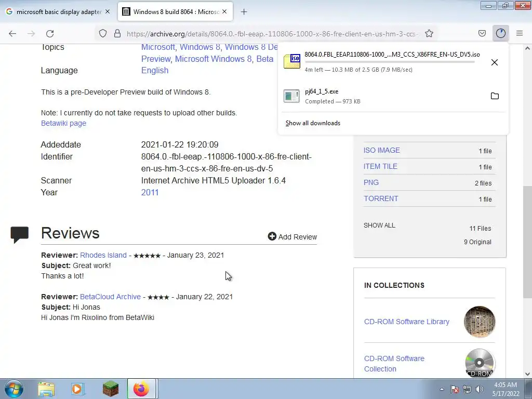The image size is (532, 399).
Task: Click '9 Original' text
Action: (x=477, y=242)
